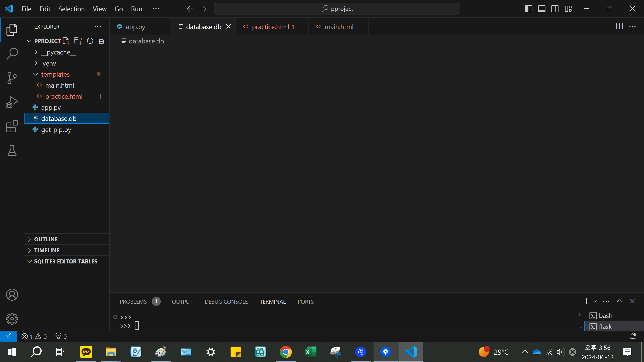644x362 pixels.
Task: Open the File menu
Action: point(27,9)
